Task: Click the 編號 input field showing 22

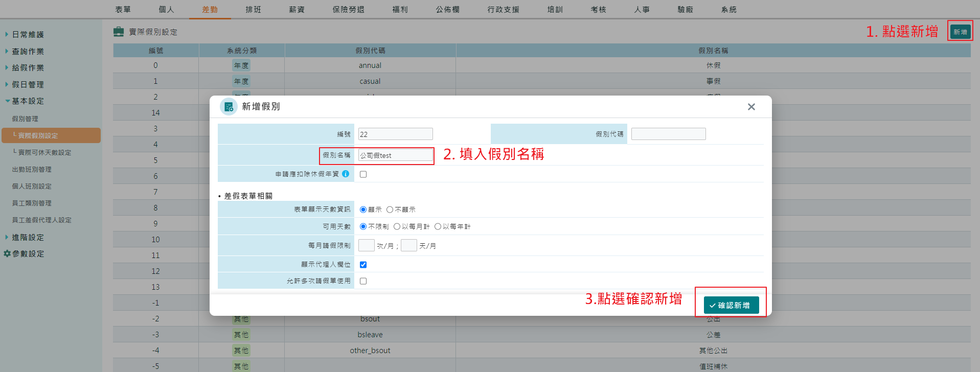Action: point(395,134)
